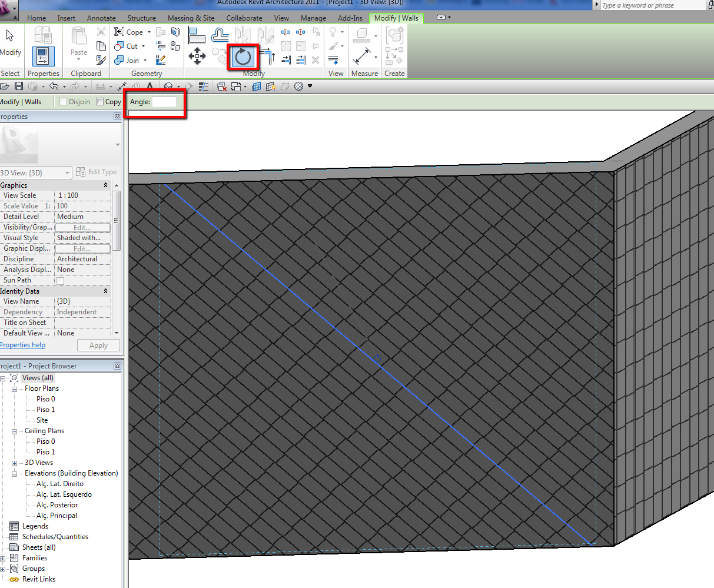Click the Apply button in Properties
714x588 pixels.
coord(98,346)
